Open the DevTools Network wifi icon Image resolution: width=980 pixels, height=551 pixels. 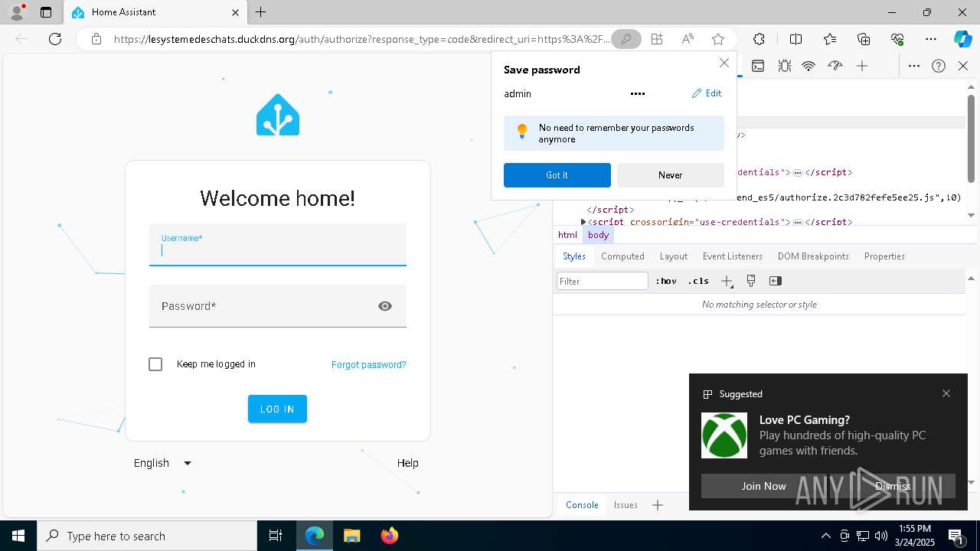point(808,66)
